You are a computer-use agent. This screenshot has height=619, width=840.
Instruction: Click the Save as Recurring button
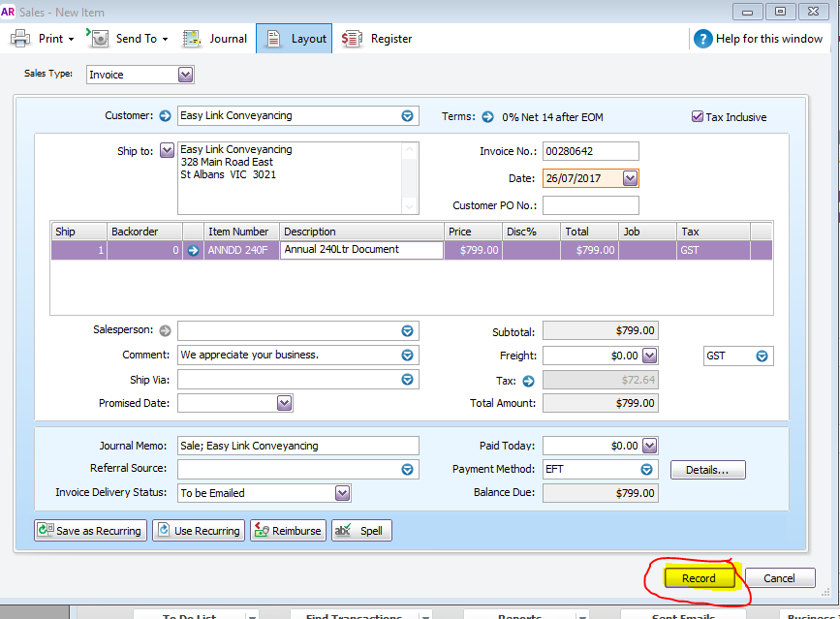tap(90, 530)
